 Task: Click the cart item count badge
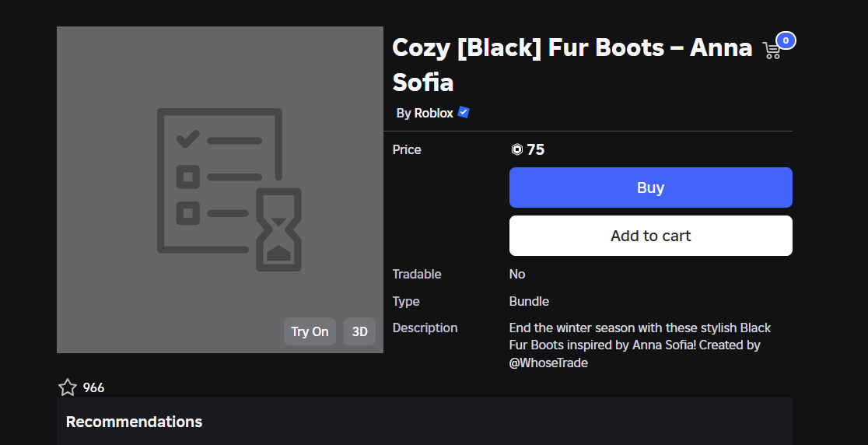coord(786,40)
